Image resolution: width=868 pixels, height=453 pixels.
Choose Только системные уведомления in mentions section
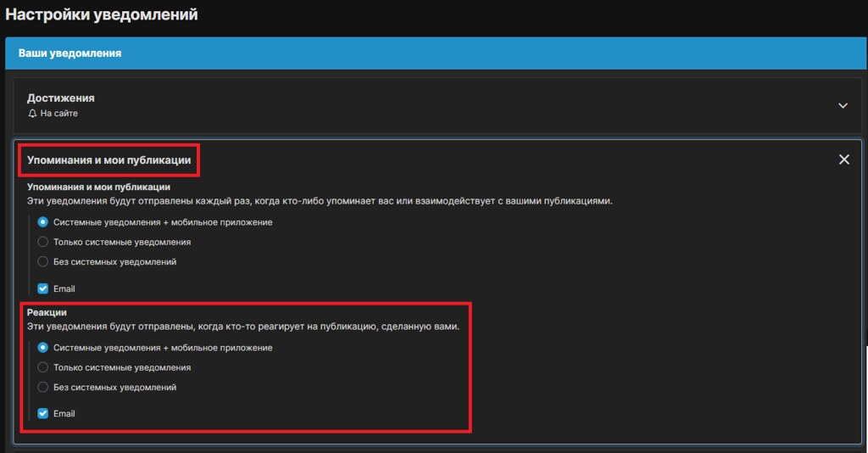tap(43, 242)
